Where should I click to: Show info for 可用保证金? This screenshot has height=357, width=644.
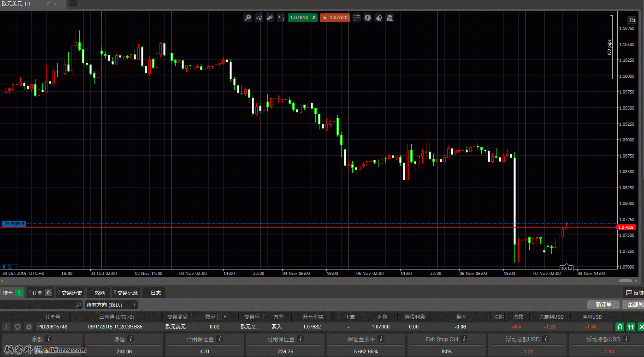[300, 339]
